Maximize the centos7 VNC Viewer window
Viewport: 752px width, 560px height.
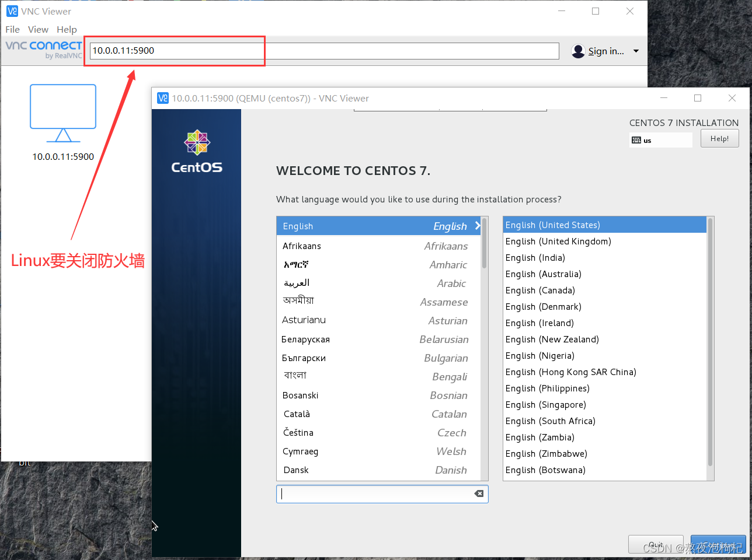(x=697, y=98)
